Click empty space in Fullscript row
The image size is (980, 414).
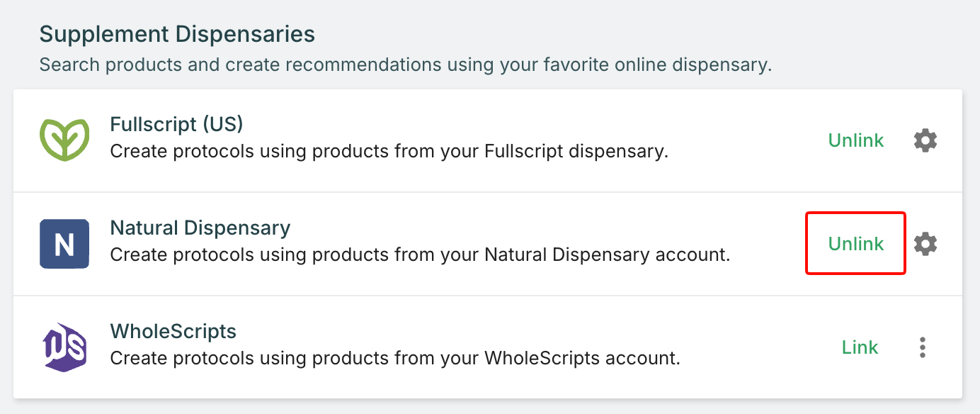click(743, 140)
